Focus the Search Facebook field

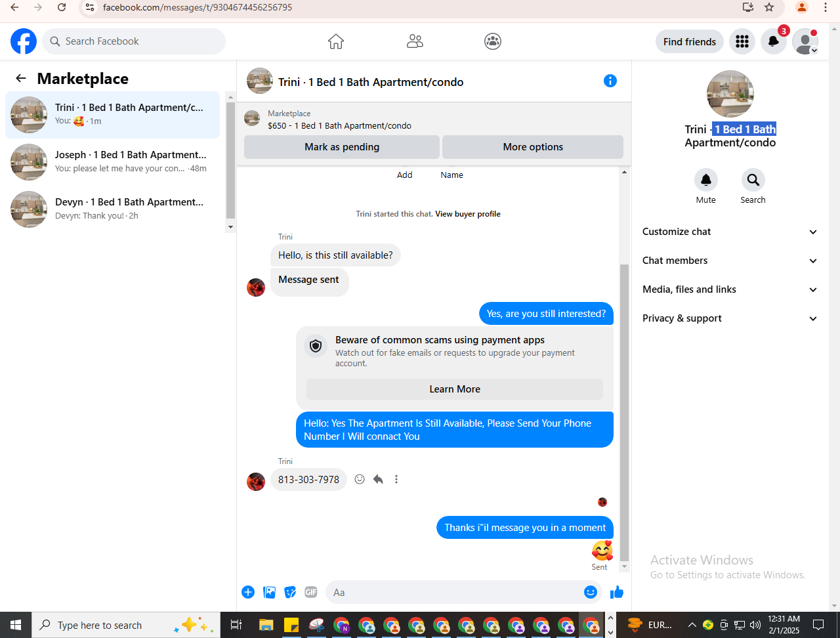click(134, 41)
